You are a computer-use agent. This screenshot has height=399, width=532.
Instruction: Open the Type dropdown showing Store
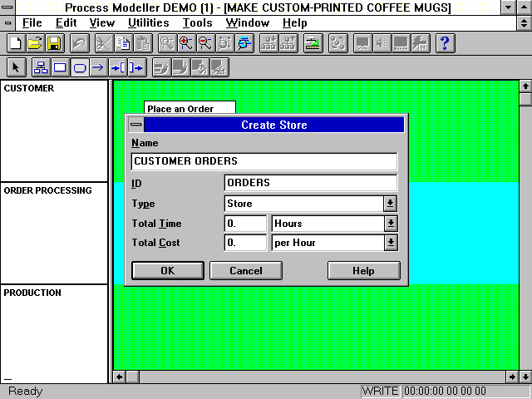390,204
